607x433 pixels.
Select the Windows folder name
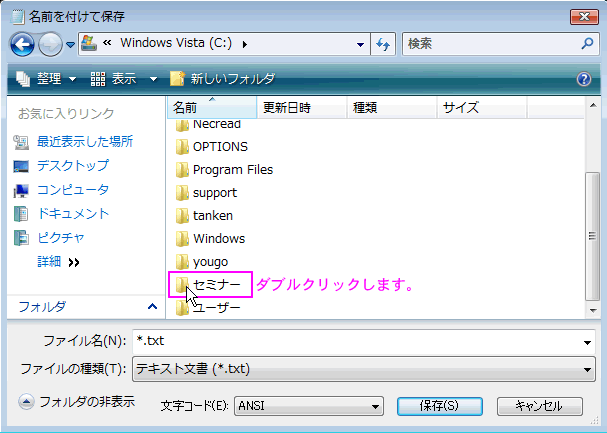219,238
